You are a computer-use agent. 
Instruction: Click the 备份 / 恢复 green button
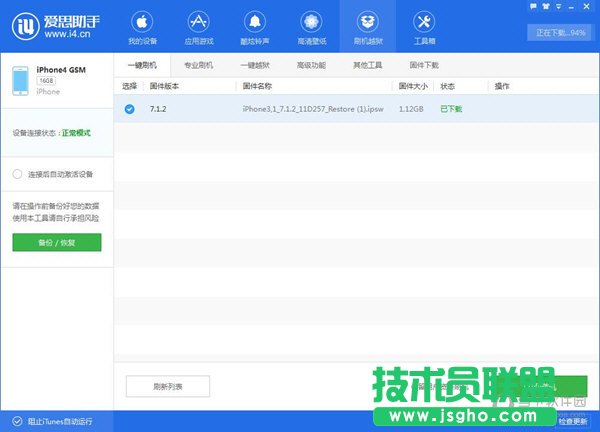pyautogui.click(x=57, y=242)
